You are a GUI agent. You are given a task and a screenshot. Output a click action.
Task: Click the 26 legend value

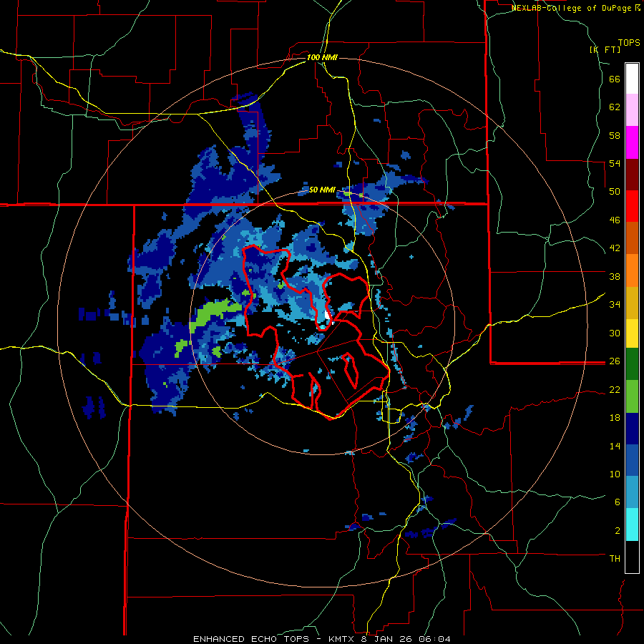(615, 361)
